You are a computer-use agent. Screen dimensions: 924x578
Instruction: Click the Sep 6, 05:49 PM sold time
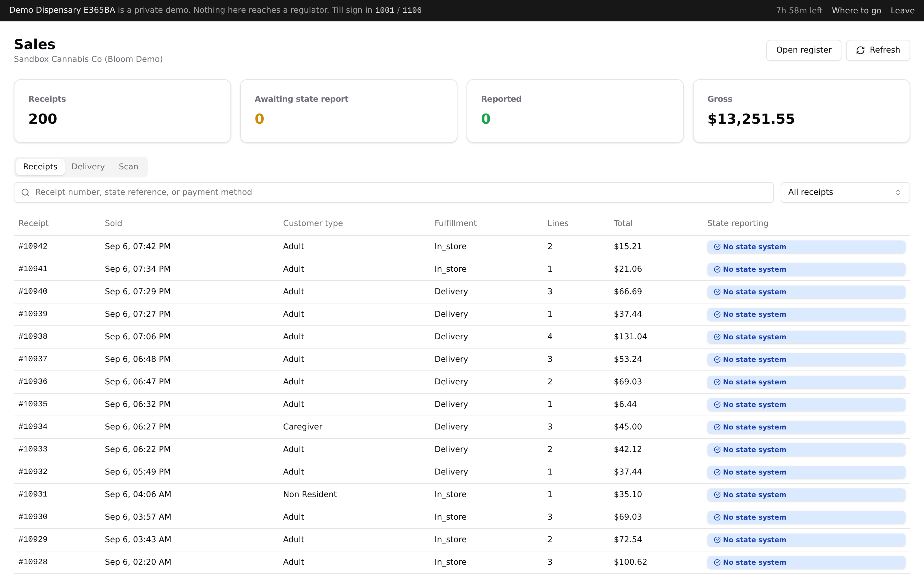(x=138, y=472)
